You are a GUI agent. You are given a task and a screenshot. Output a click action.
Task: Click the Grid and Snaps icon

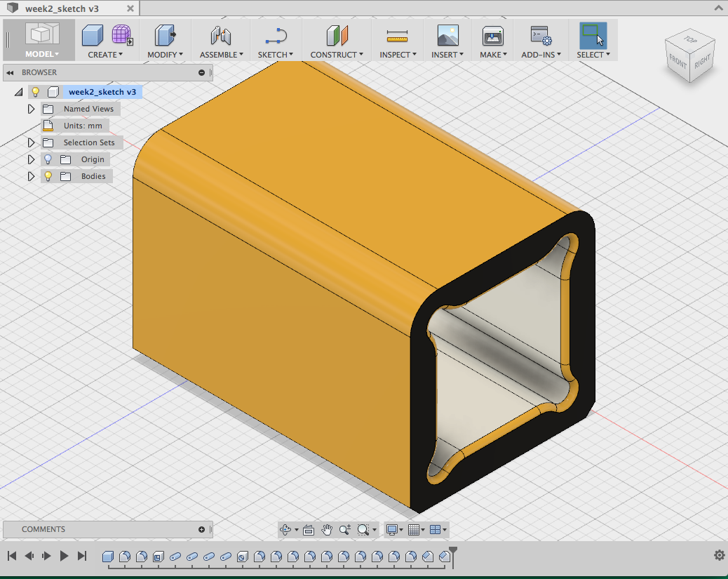(414, 530)
